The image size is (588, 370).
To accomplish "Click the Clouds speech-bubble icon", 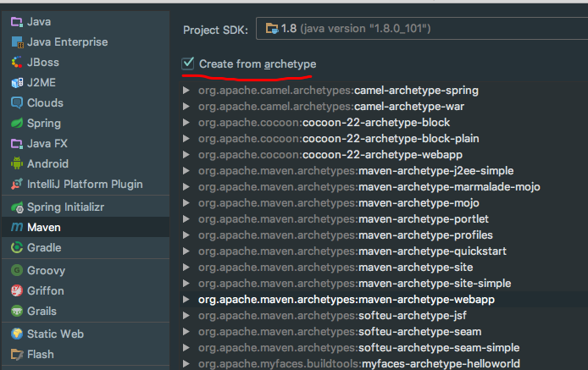I will (x=17, y=102).
